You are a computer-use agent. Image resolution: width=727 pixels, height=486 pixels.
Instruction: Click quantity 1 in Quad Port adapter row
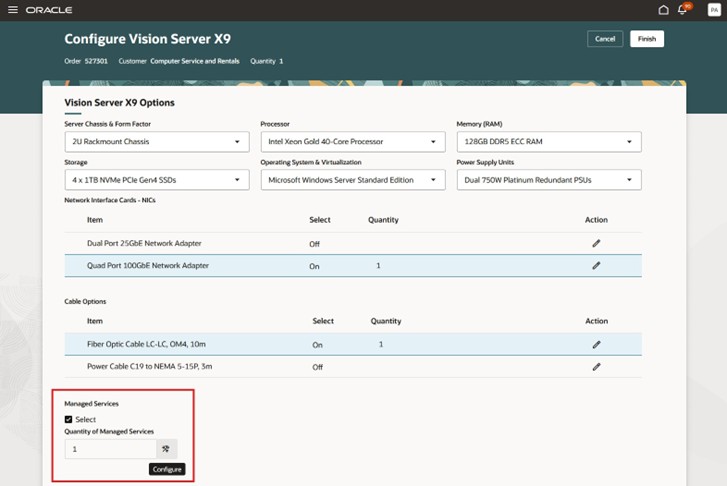pos(378,266)
